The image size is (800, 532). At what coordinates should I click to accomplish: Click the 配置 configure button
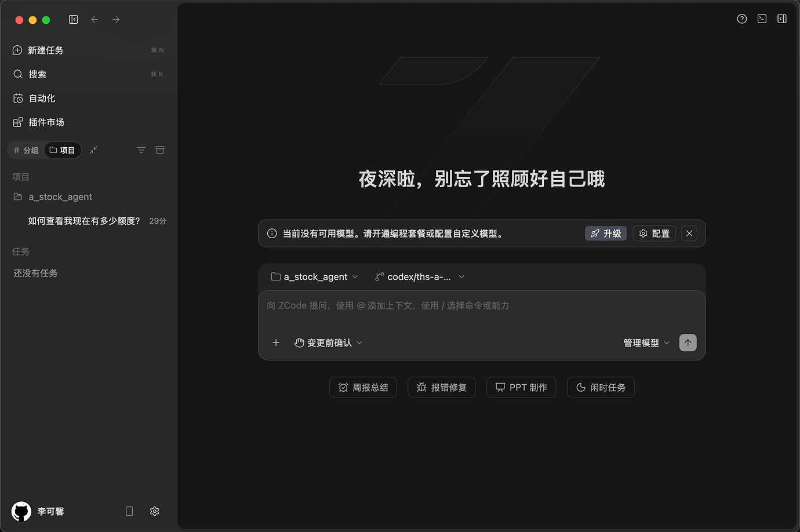(654, 234)
